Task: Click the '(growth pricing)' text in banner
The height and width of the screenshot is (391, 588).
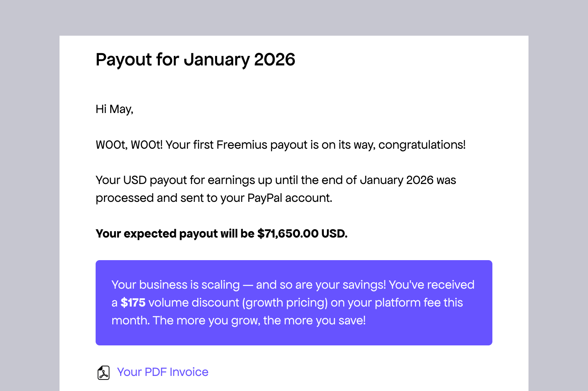Action: pyautogui.click(x=285, y=303)
